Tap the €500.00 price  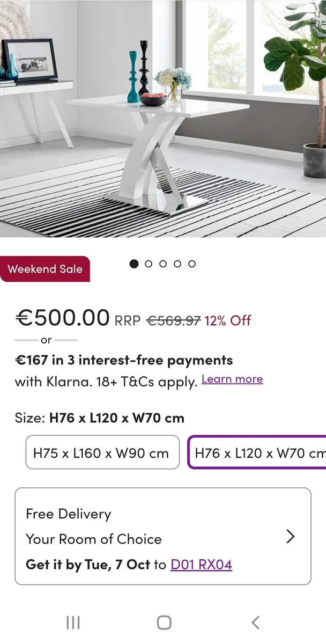pos(62,318)
